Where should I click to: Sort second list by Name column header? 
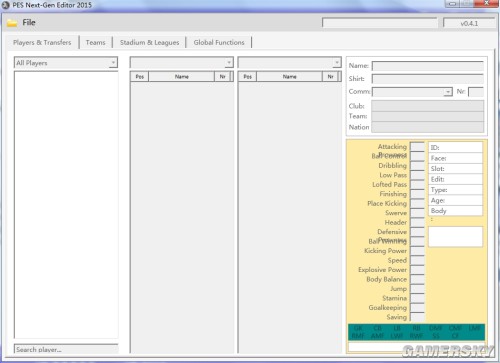coord(289,77)
